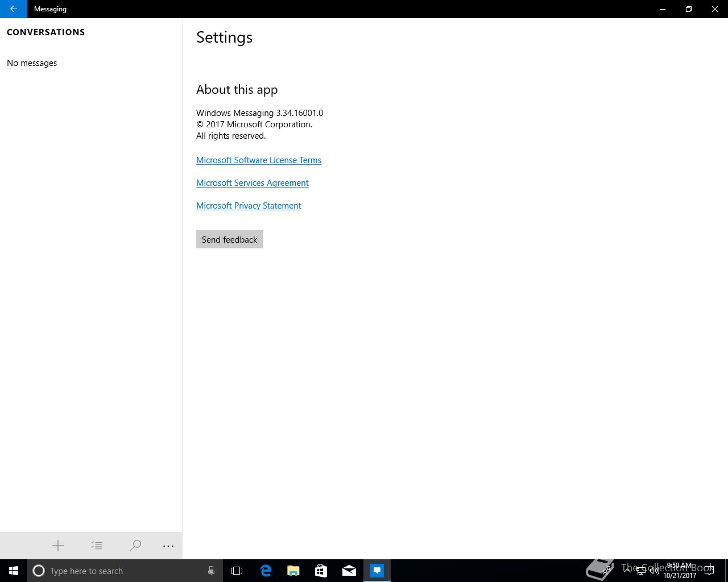Open the Mail app from taskbar
This screenshot has width=728, height=582.
tap(349, 571)
